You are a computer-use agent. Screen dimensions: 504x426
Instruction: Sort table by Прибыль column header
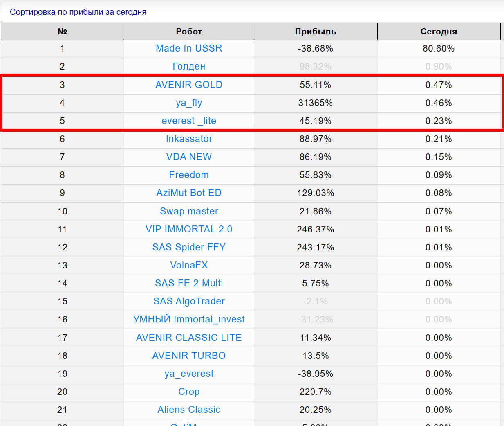coord(315,32)
